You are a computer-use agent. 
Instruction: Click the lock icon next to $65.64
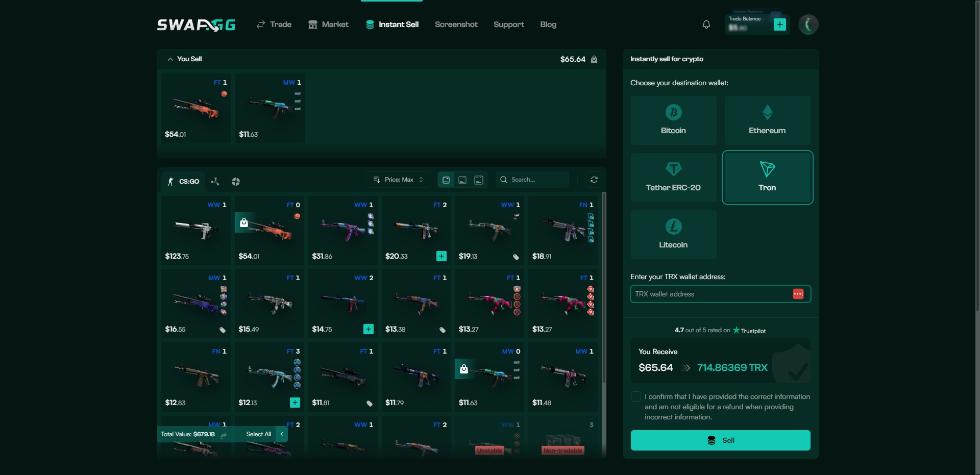[594, 59]
